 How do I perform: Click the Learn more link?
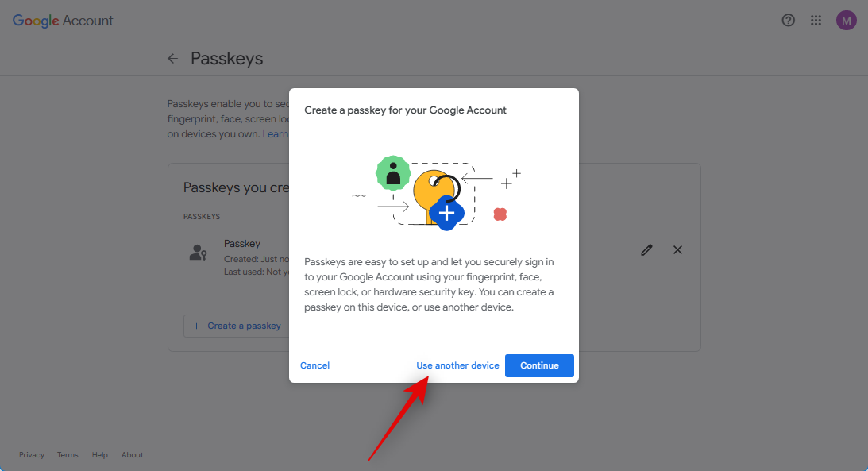point(275,134)
